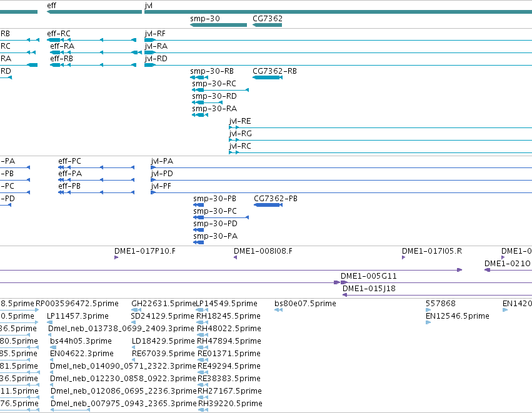This screenshot has height=413, width=532.
Task: Click EST RE38383.5prime
Action: pyautogui.click(x=203, y=385)
